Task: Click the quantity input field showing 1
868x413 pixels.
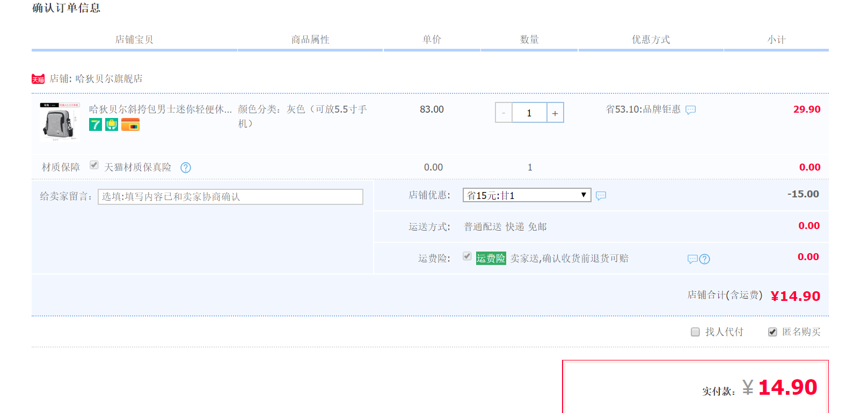Action: (529, 113)
